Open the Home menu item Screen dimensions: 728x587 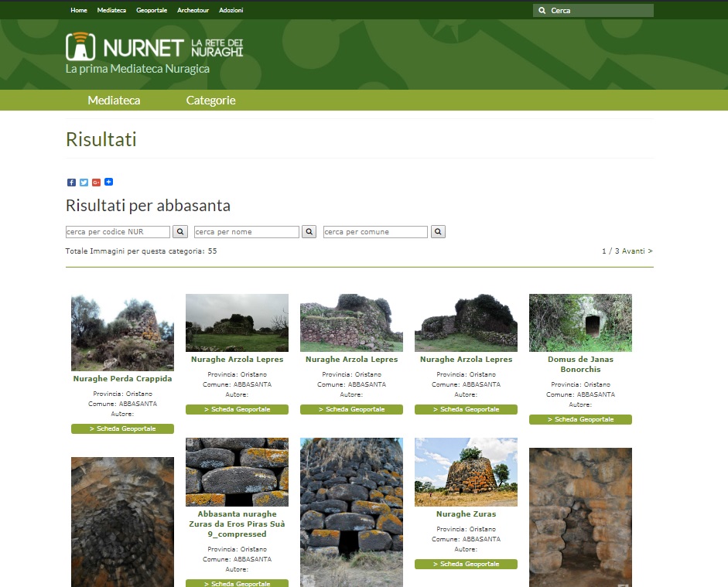(x=79, y=10)
